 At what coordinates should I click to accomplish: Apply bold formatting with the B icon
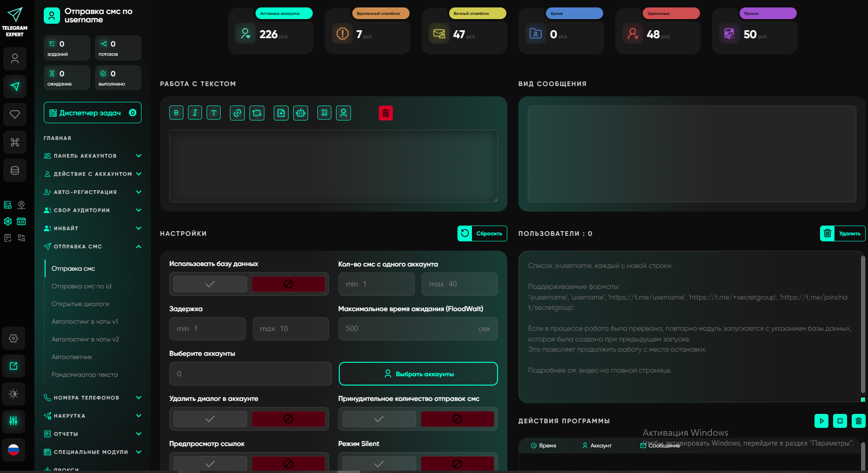[x=176, y=113]
